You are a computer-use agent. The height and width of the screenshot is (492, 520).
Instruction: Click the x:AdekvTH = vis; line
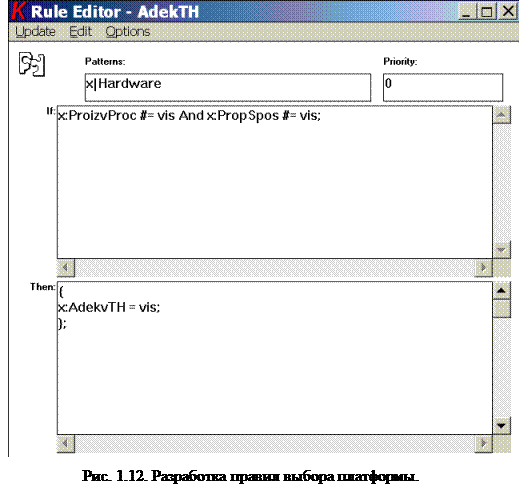pos(109,307)
